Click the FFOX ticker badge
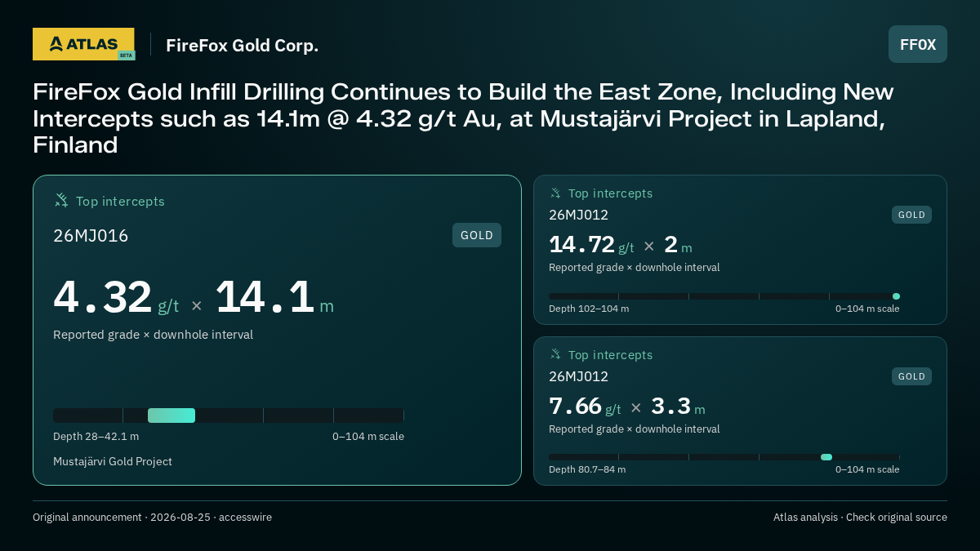 [x=918, y=44]
